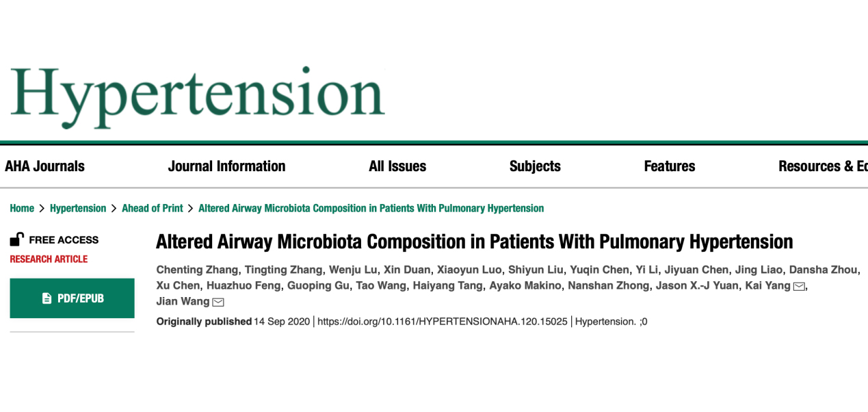Click the article title breadcrumb link

[x=371, y=208]
